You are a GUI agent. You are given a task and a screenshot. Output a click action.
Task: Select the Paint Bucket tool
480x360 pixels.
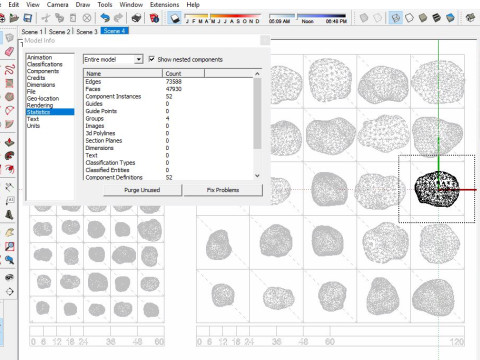tap(9, 215)
